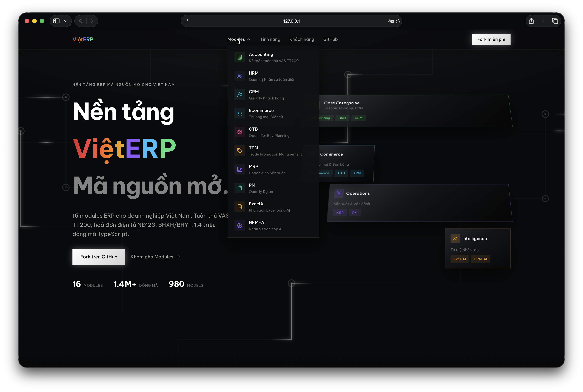Image resolution: width=583 pixels, height=392 pixels.
Task: Click the Fork trên GitHub button
Action: (x=99, y=257)
